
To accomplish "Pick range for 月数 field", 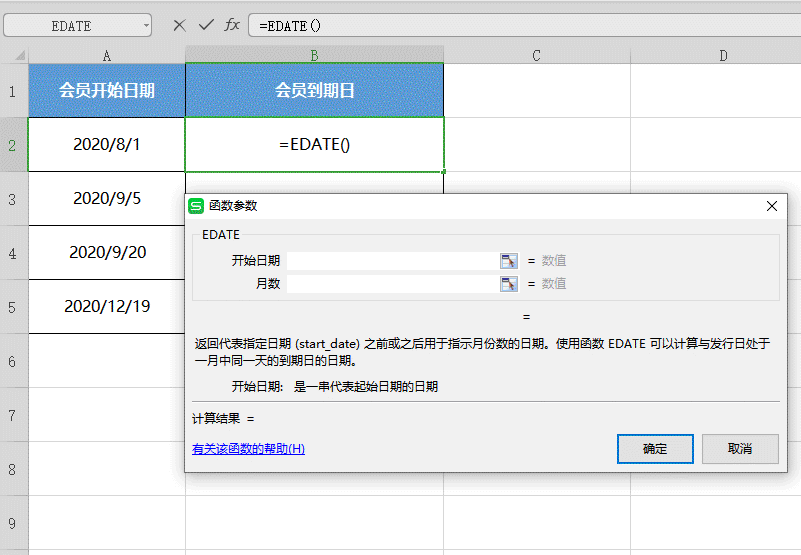I will point(509,284).
